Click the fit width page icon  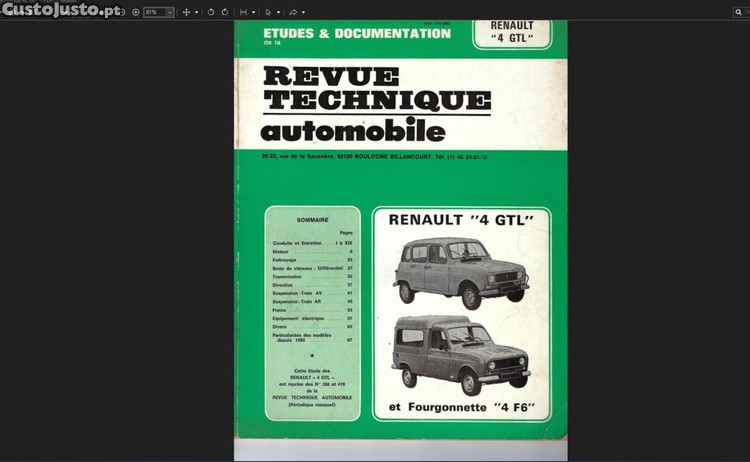243,12
